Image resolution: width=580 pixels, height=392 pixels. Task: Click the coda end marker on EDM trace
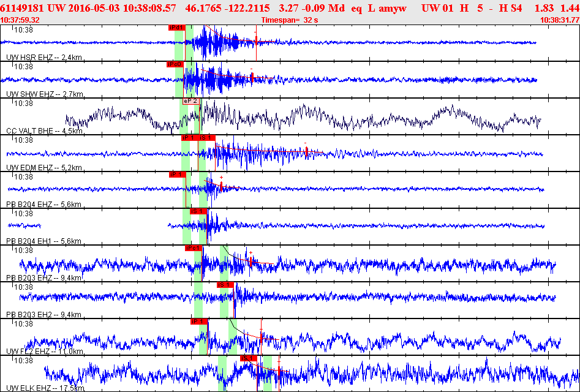pyautogui.click(x=306, y=151)
